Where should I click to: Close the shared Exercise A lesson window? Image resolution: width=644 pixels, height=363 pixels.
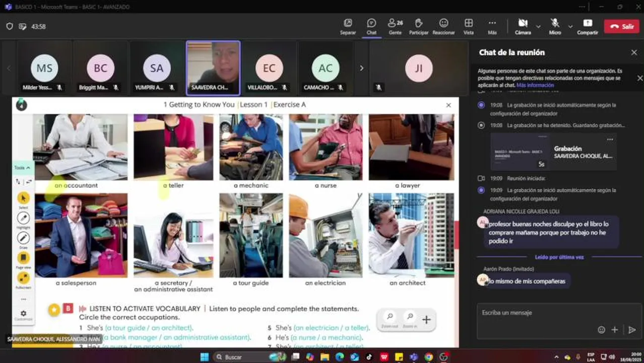(x=448, y=105)
